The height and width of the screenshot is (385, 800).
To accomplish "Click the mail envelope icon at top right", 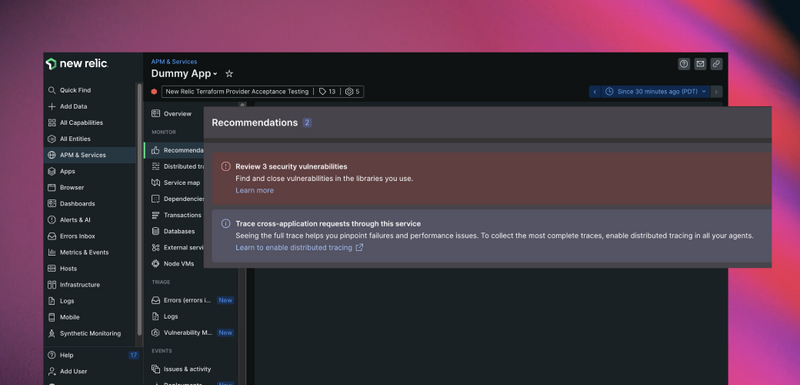I will click(x=700, y=64).
